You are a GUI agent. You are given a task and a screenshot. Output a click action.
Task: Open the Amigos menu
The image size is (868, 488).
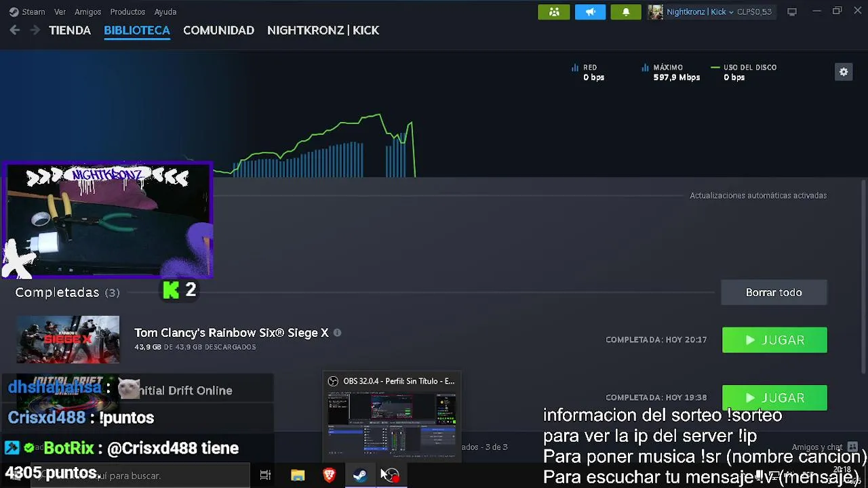coord(88,12)
